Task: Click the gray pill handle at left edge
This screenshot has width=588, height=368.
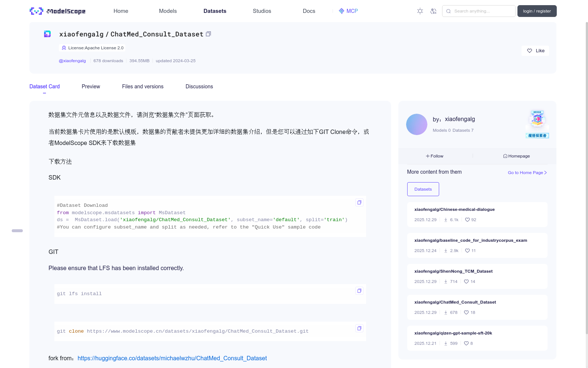Action: pos(17,231)
